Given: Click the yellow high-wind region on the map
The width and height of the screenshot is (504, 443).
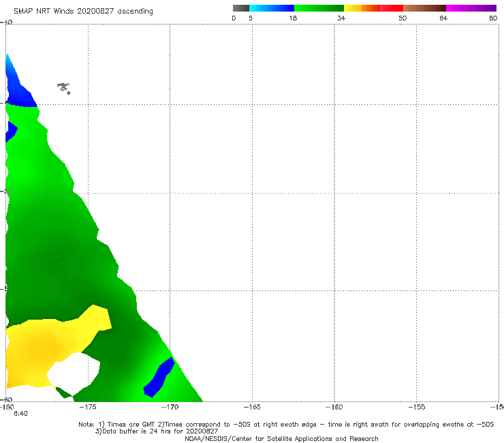Looking at the screenshot, I should tap(48, 346).
